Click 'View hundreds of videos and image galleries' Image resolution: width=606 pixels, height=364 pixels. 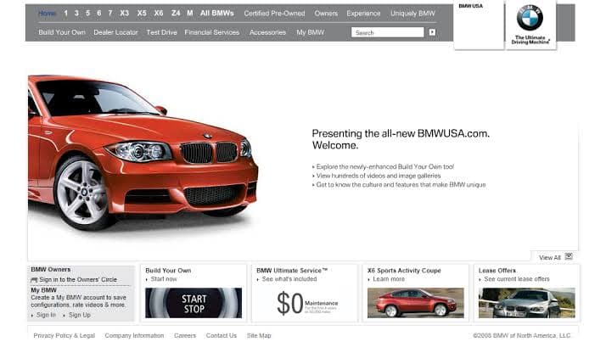379,176
